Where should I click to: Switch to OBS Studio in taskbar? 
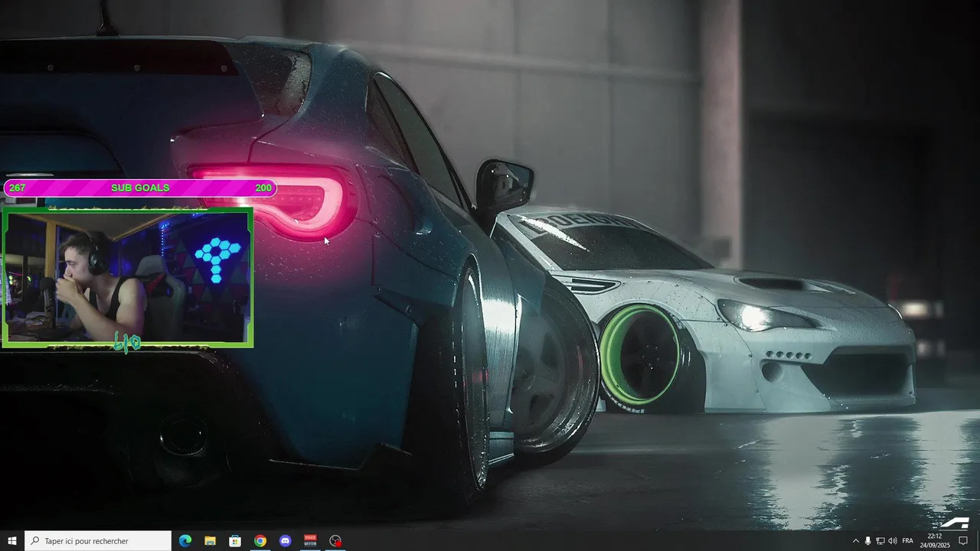click(335, 541)
